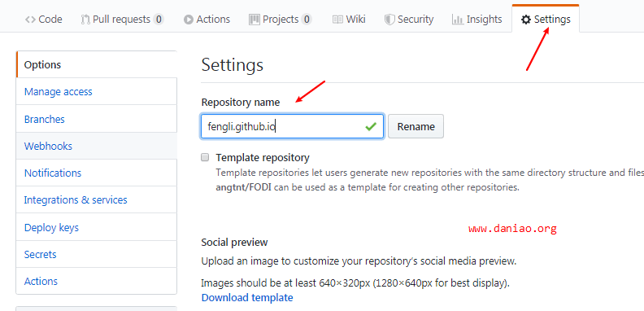Click the Insights bar graph icon
644x311 pixels.
click(x=458, y=20)
